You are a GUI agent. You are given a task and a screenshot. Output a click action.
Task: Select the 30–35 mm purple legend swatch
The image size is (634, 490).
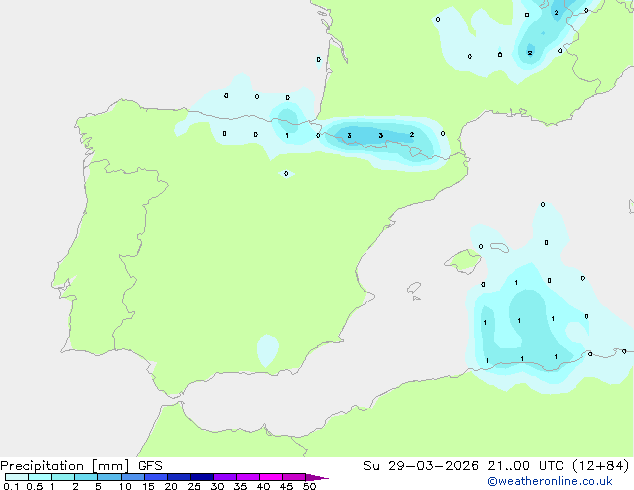click(x=225, y=477)
